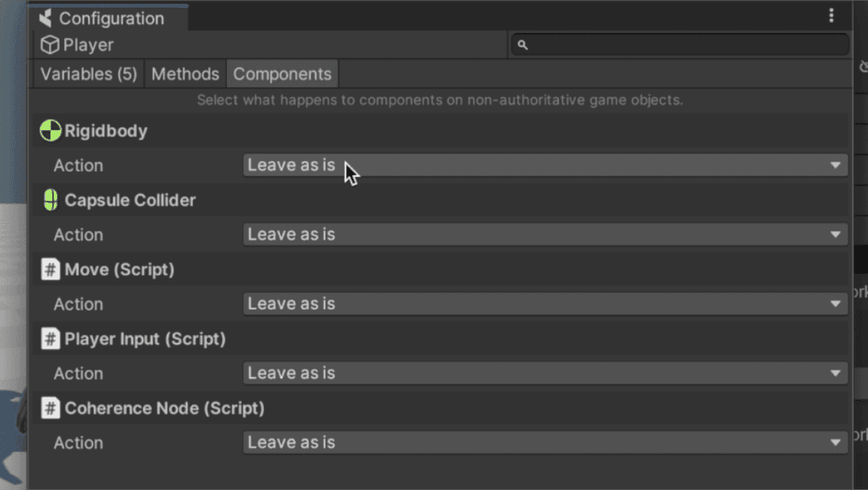The image size is (868, 490).
Task: Select the Configuration window tab
Action: (111, 18)
